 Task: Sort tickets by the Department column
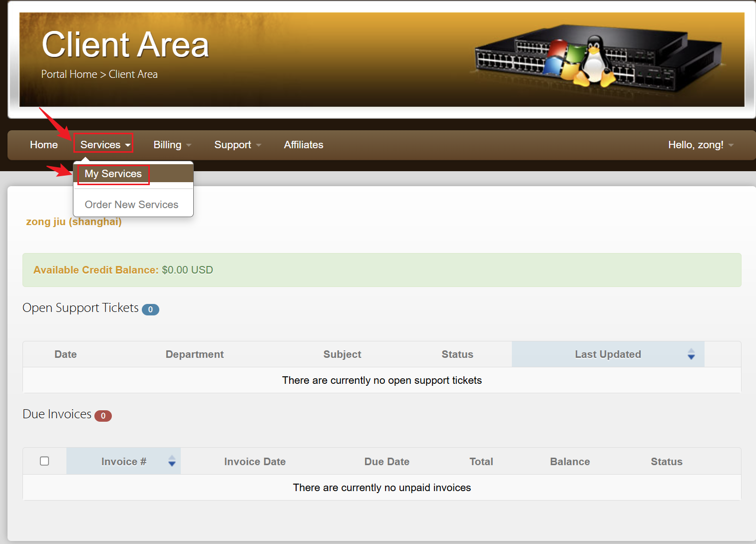(x=194, y=354)
